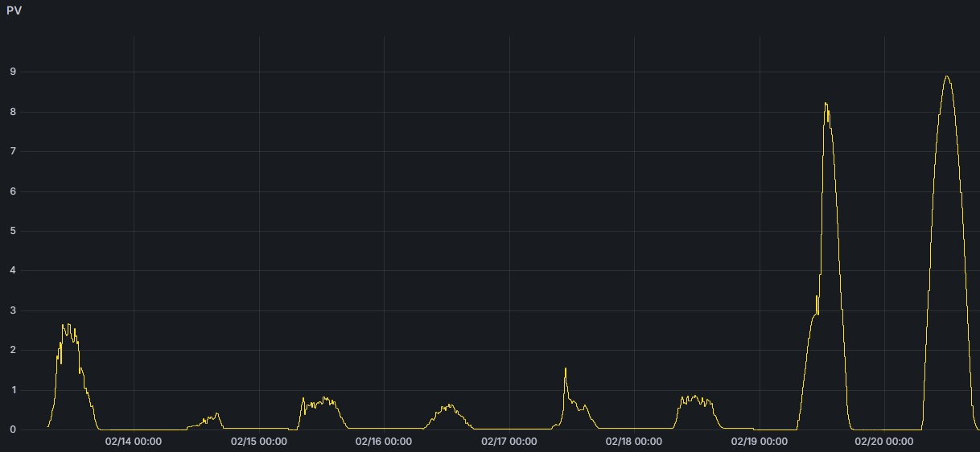Viewport: 980px width, 452px height.
Task: Click the small bump before 02/15 00:00
Action: [x=216, y=414]
